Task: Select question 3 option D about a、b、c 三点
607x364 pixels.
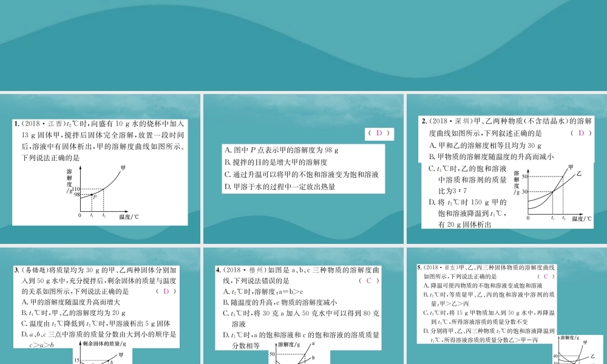Action: 99,339
